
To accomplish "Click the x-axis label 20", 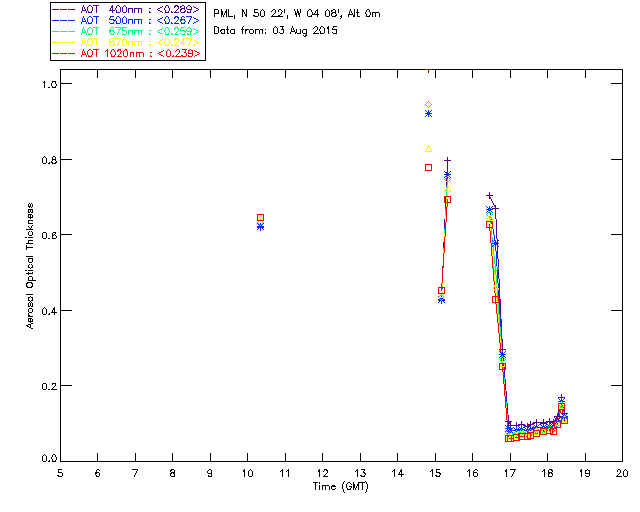I will pos(622,473).
